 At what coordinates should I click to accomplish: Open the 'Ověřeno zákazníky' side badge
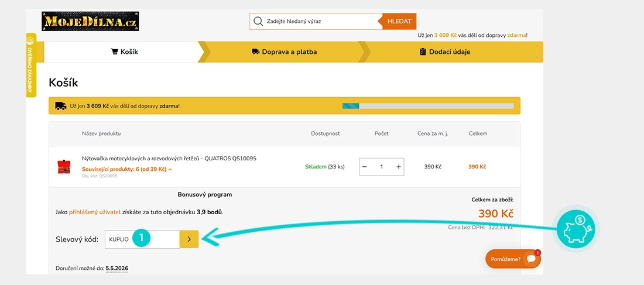click(x=31, y=66)
